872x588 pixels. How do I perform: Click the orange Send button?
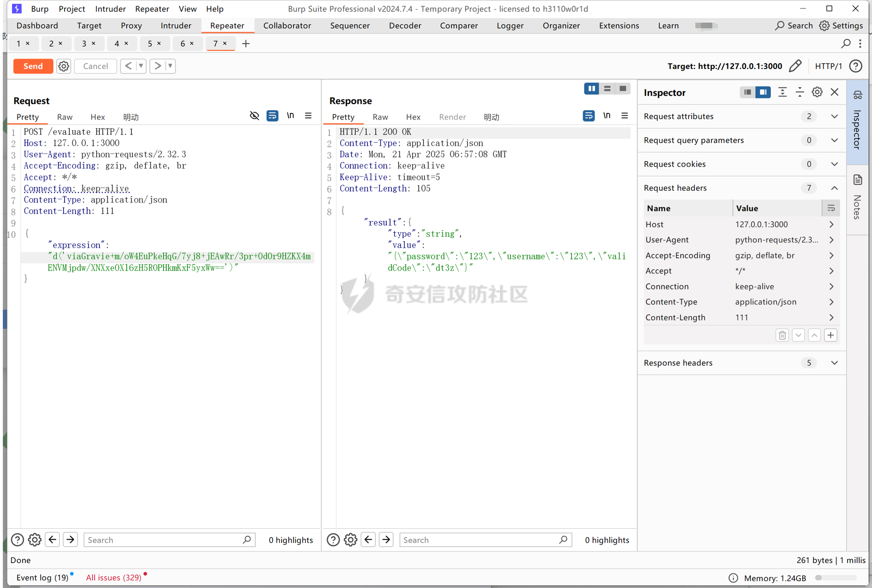[33, 66]
